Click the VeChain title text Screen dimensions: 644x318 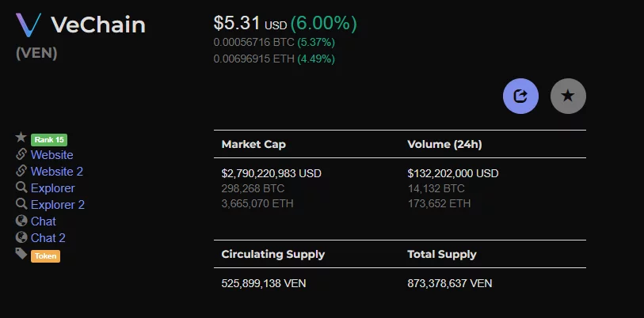tap(98, 25)
